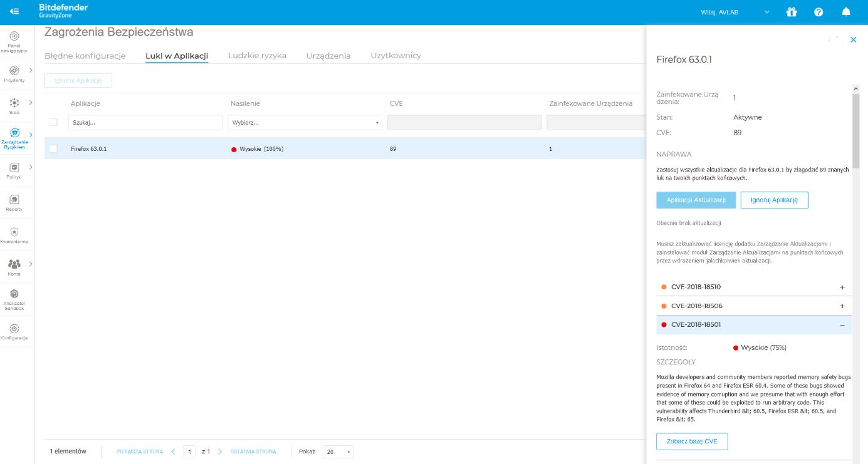Go to OSTATNIA STRONA

[253, 451]
